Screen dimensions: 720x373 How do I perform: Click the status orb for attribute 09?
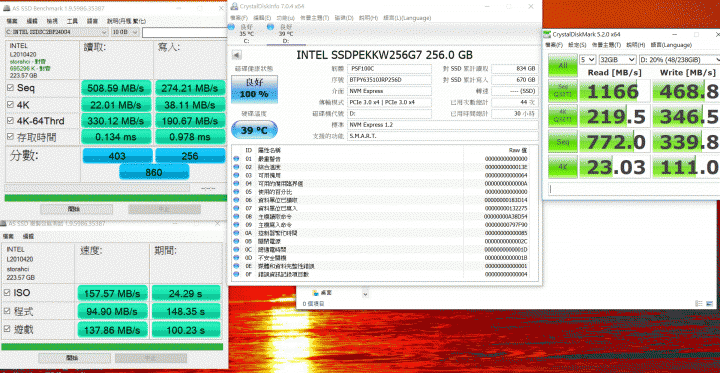tap(236, 225)
